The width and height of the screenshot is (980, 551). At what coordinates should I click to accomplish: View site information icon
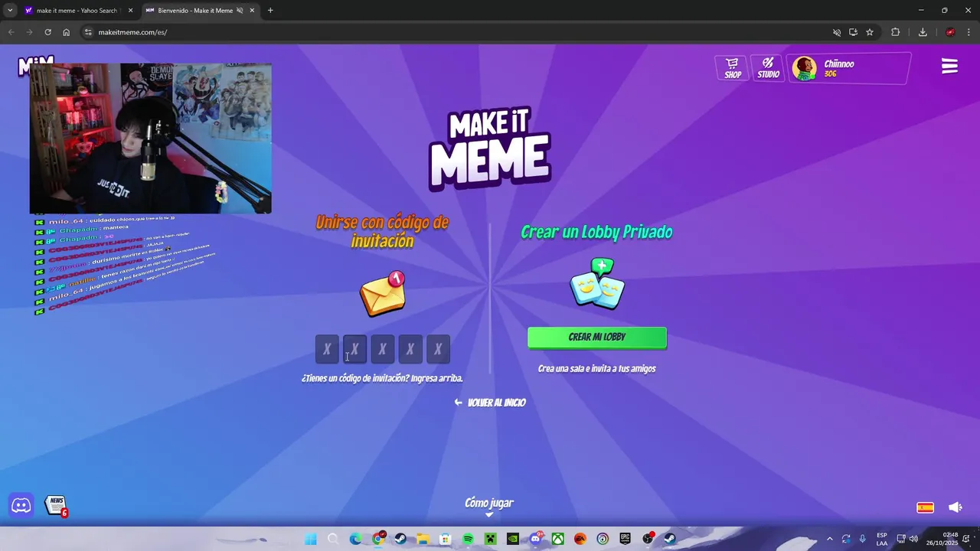coord(88,32)
